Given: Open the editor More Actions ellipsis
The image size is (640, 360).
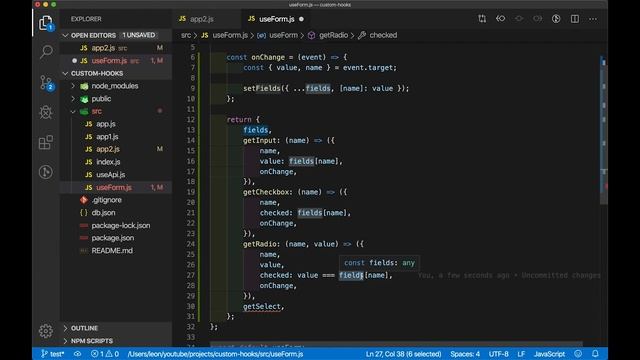Looking at the screenshot, I should click(x=593, y=19).
